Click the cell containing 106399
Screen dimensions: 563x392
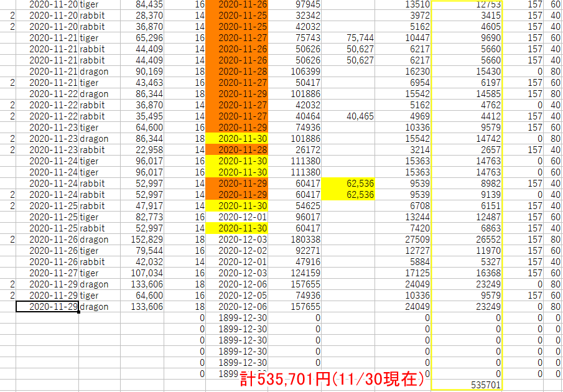click(x=294, y=72)
